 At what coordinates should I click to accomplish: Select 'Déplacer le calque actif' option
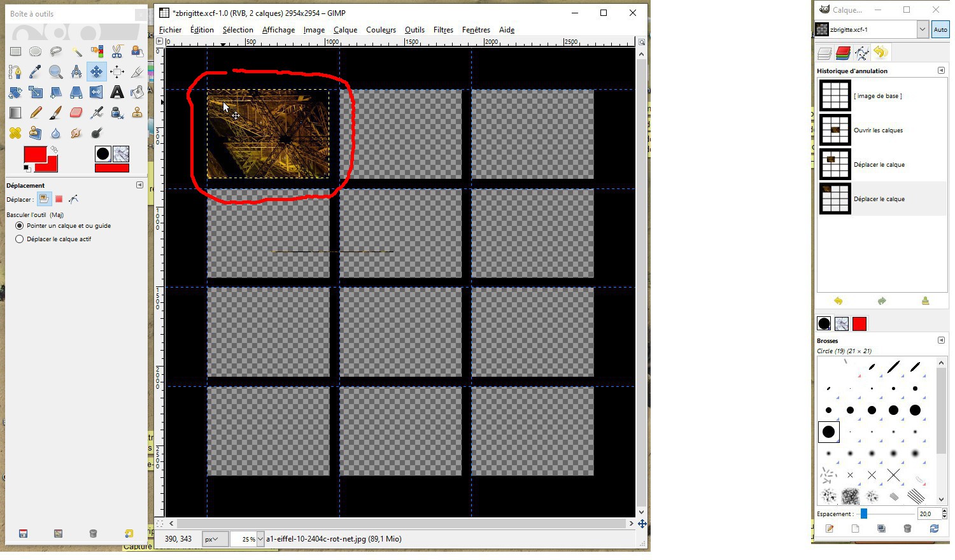tap(54, 239)
